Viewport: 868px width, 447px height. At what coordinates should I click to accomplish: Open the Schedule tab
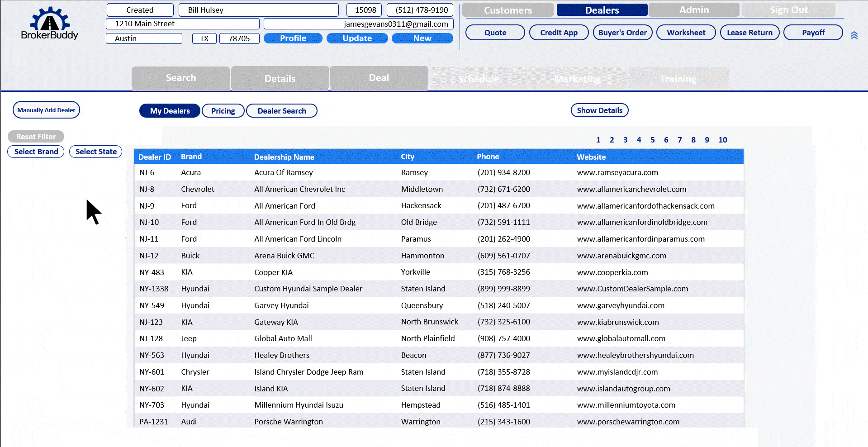coord(479,79)
